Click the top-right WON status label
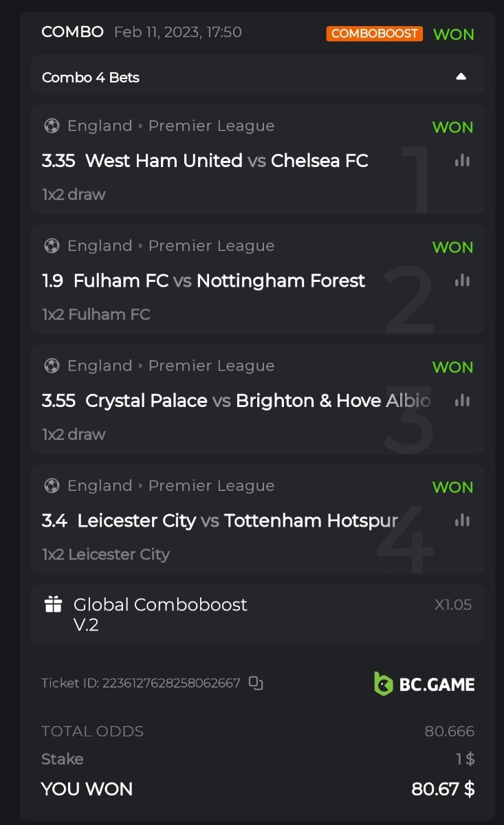 (453, 34)
